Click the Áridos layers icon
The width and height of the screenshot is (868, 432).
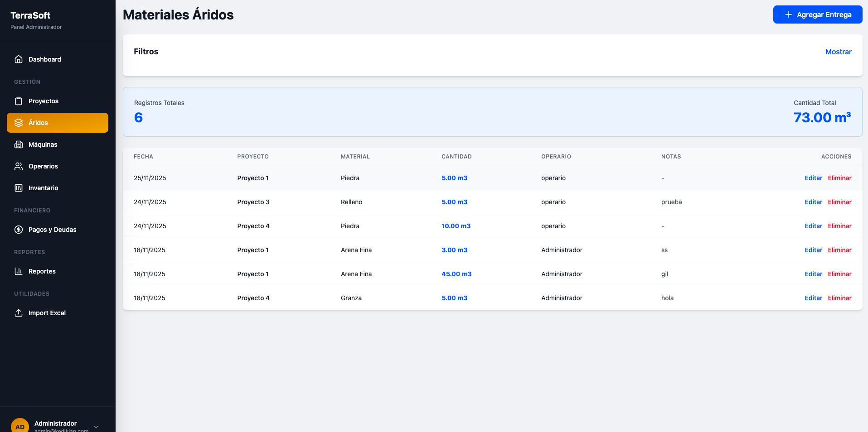pyautogui.click(x=19, y=123)
